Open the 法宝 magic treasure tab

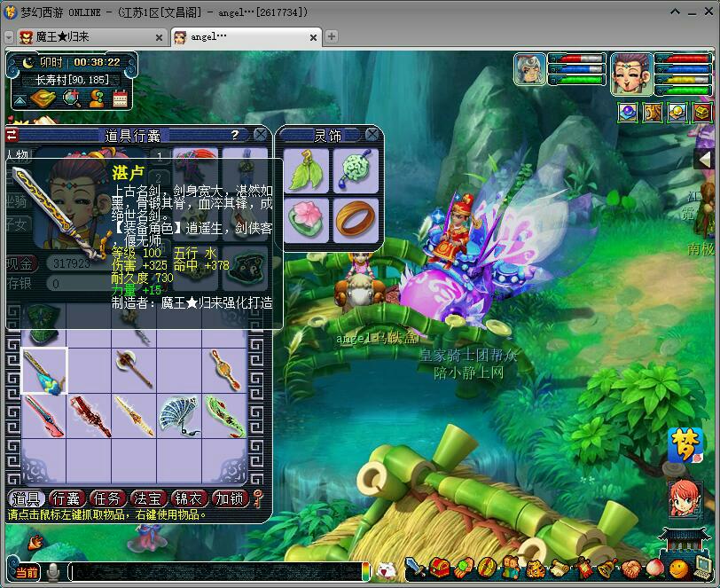pyautogui.click(x=147, y=499)
